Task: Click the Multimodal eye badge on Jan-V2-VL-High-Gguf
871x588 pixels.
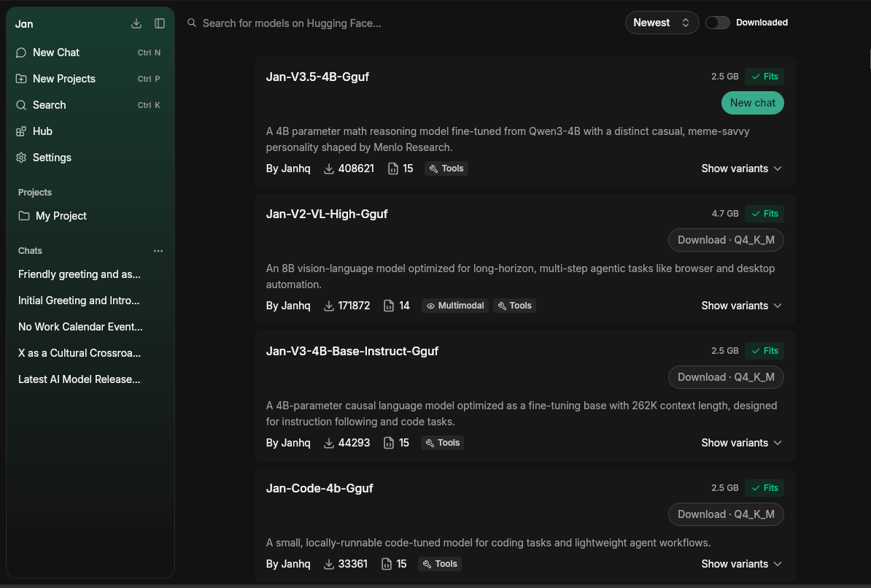Action: 455,306
